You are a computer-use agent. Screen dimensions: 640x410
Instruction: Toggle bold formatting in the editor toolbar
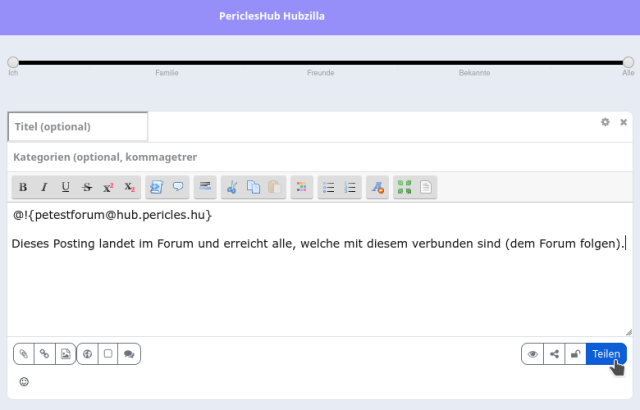coord(23,187)
